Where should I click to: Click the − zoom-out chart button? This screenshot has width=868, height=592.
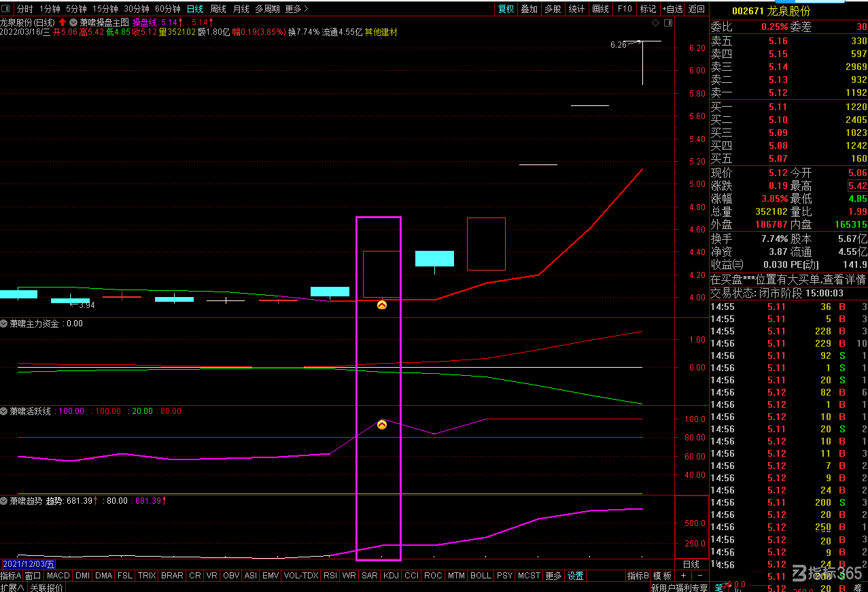pos(700,576)
